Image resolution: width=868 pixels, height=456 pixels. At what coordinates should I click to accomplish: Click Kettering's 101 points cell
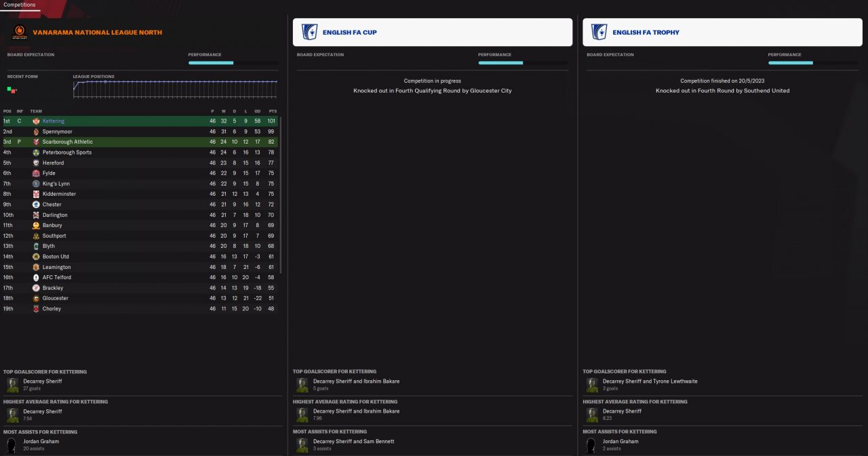click(x=272, y=121)
